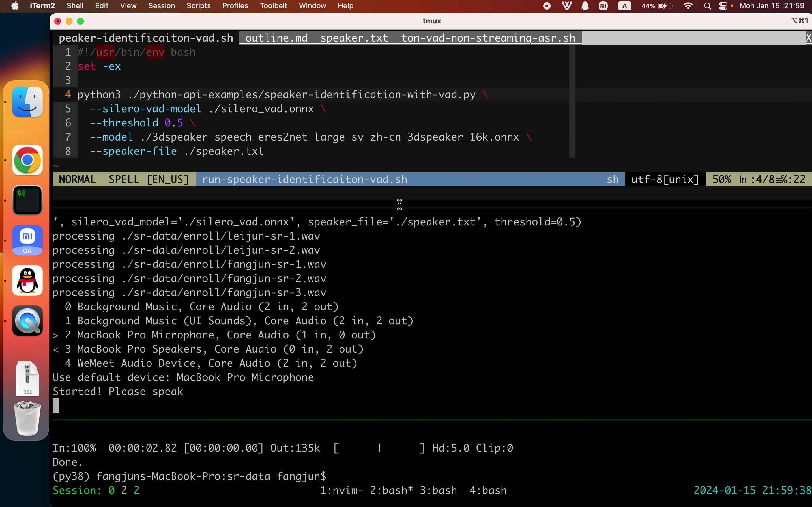This screenshot has width=812, height=507.
Task: Launch Google Chrome from the Dock
Action: tap(27, 160)
